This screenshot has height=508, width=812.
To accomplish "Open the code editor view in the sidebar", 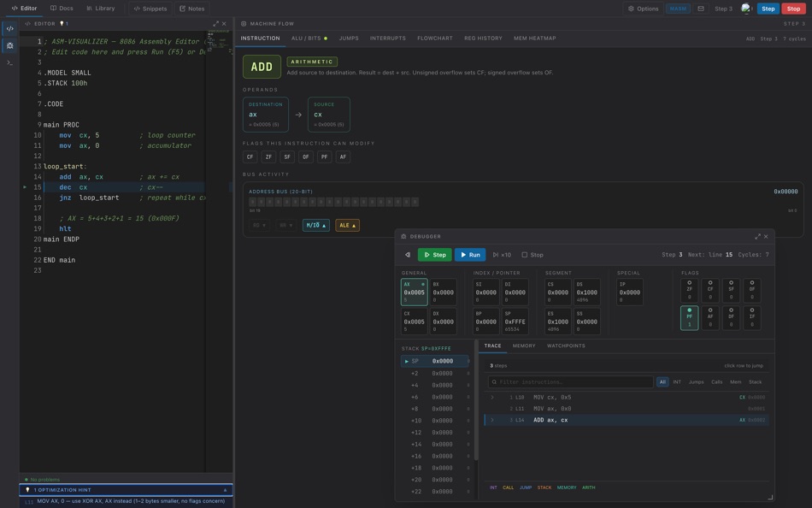I will click(10, 29).
